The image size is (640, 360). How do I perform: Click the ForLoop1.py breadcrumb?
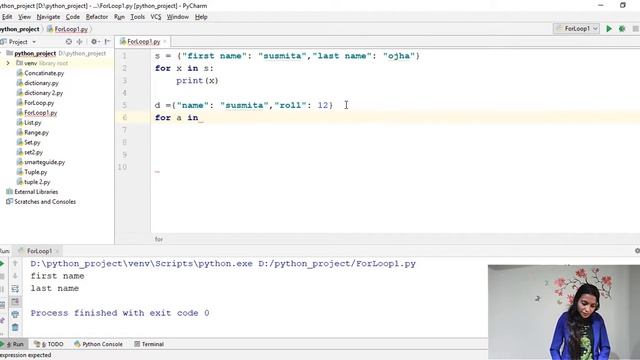71,29
